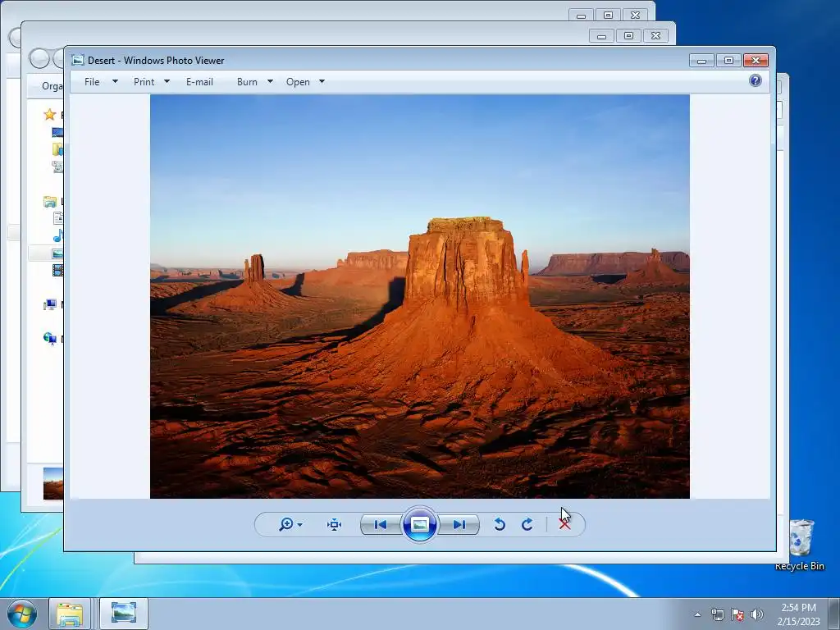Click the Desert photo image
This screenshot has height=630, width=840.
pyautogui.click(x=419, y=296)
